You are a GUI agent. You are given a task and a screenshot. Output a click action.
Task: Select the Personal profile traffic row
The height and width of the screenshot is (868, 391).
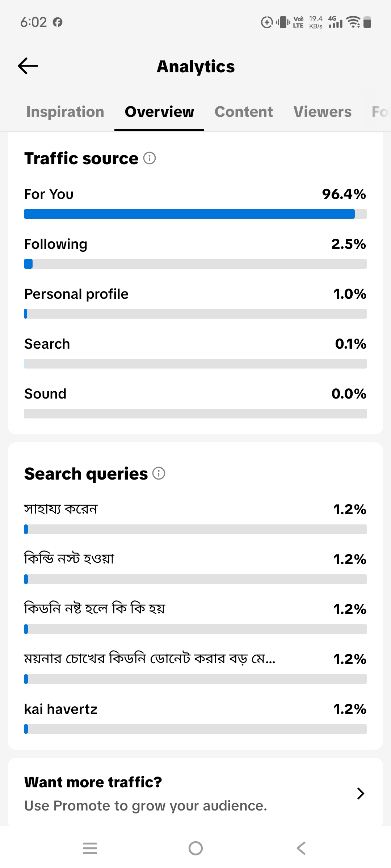pos(195,302)
